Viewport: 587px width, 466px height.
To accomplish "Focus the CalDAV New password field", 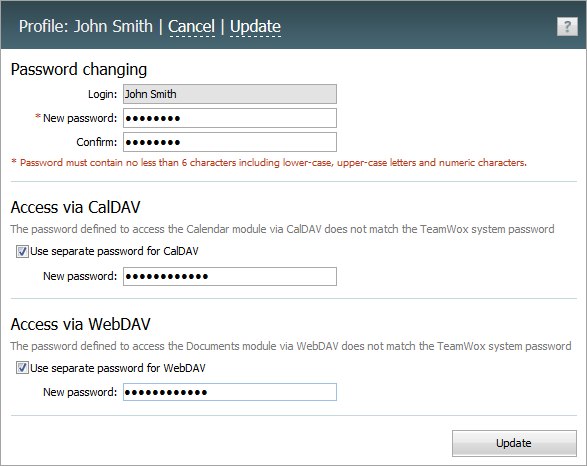I will click(230, 277).
